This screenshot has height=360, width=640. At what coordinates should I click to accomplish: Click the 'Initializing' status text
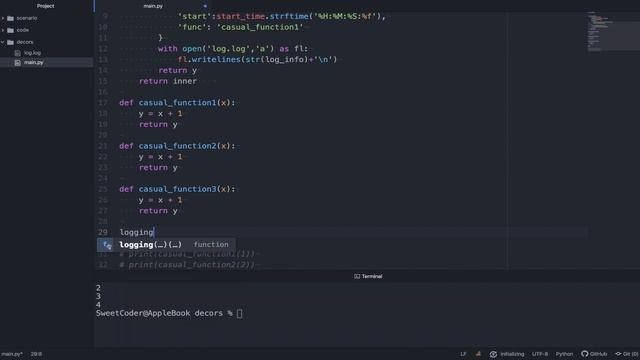pos(512,354)
